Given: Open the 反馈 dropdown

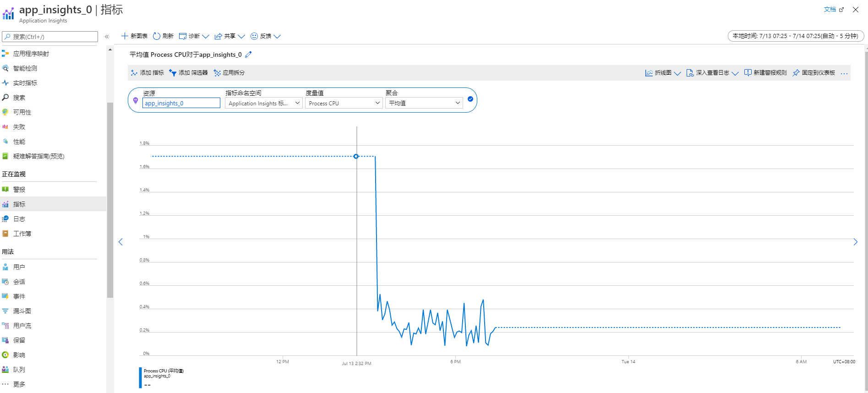Looking at the screenshot, I should coord(265,36).
